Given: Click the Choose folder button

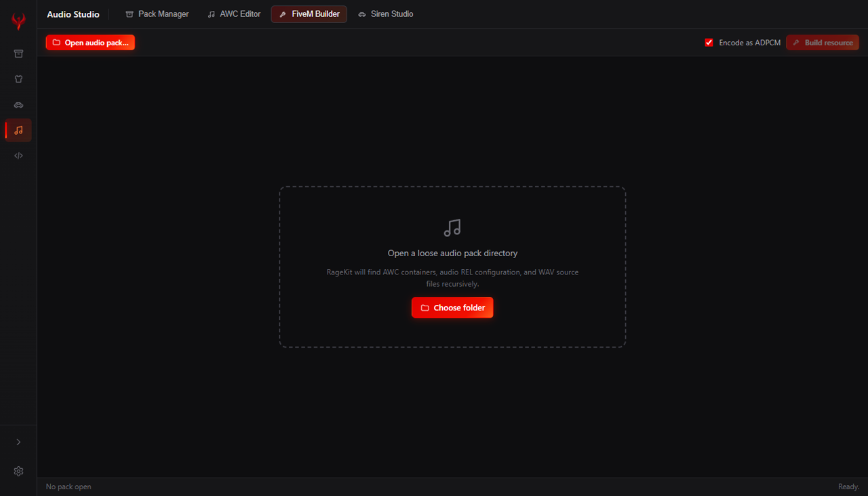Looking at the screenshot, I should point(452,308).
